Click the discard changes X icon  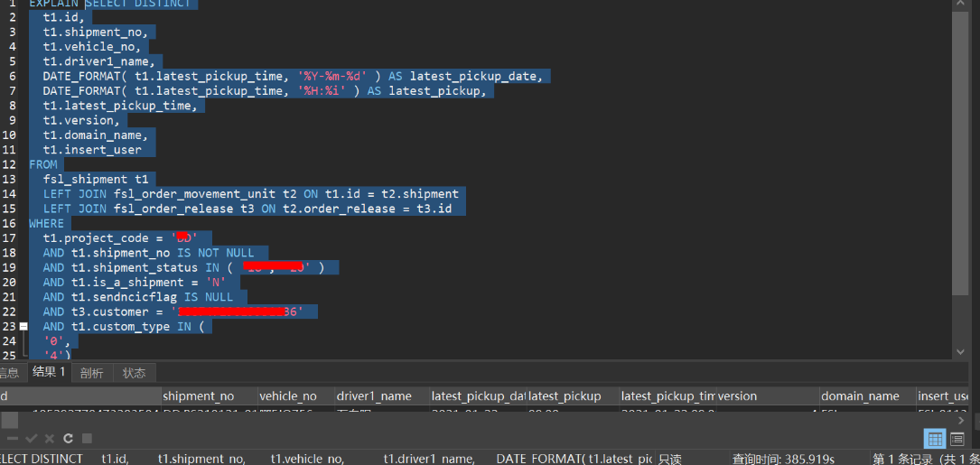50,438
